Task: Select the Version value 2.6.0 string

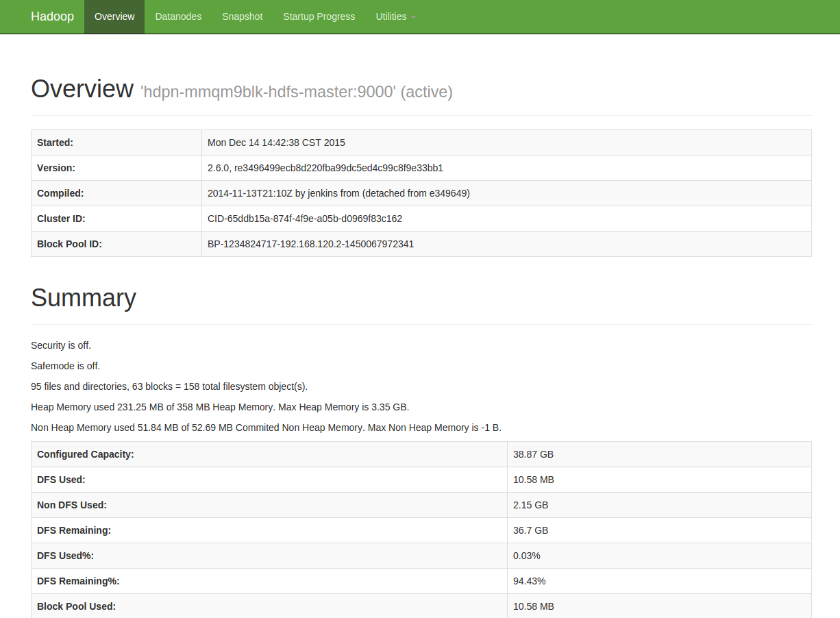Action: coord(325,168)
